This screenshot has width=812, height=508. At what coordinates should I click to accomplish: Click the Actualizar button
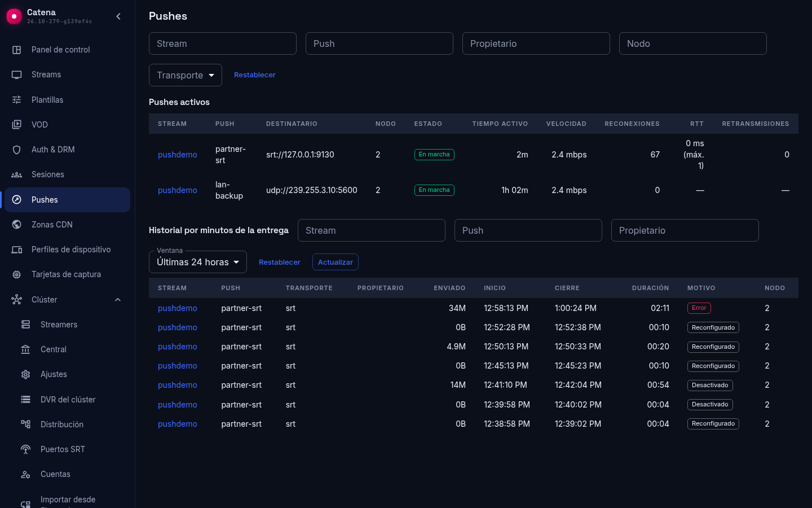[x=336, y=262]
